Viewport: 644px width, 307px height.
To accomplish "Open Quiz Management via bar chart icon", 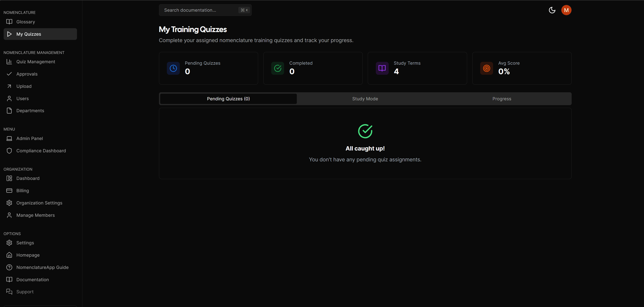I will tap(9, 61).
